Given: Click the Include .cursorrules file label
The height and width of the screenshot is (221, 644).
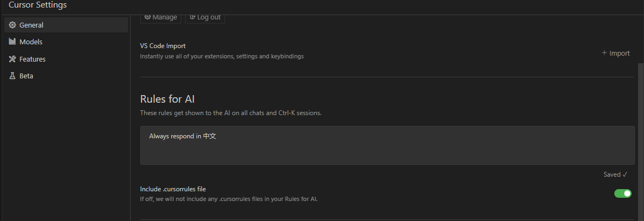Looking at the screenshot, I should 173,189.
